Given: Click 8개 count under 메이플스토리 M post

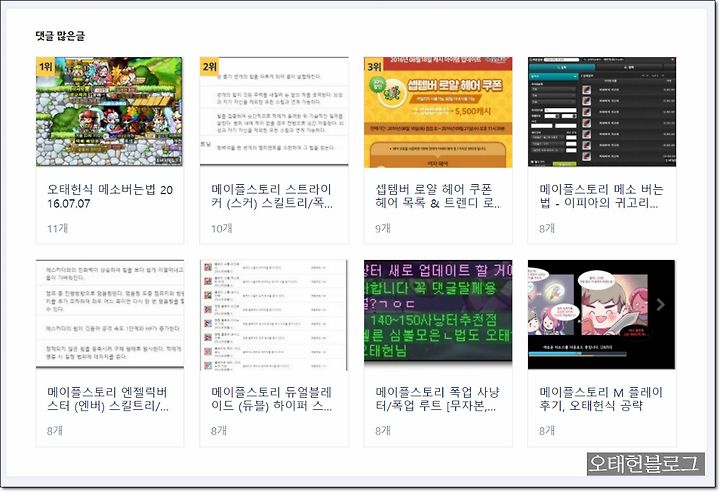Looking at the screenshot, I should [x=547, y=431].
